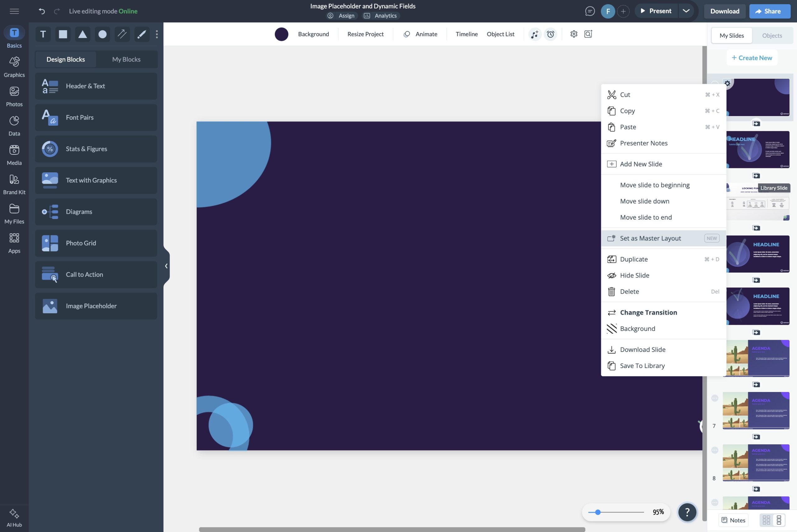
Task: Select the brush drawing tool
Action: tap(142, 34)
